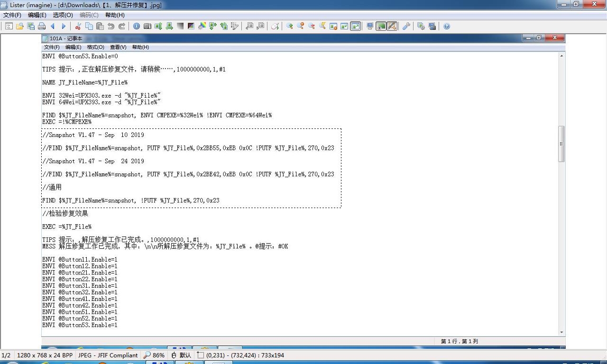Open the canvas size tool
Viewport: 607px width, 364px height.
(169, 26)
